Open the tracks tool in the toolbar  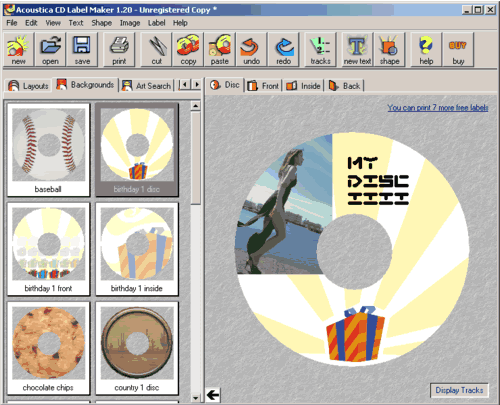point(320,49)
